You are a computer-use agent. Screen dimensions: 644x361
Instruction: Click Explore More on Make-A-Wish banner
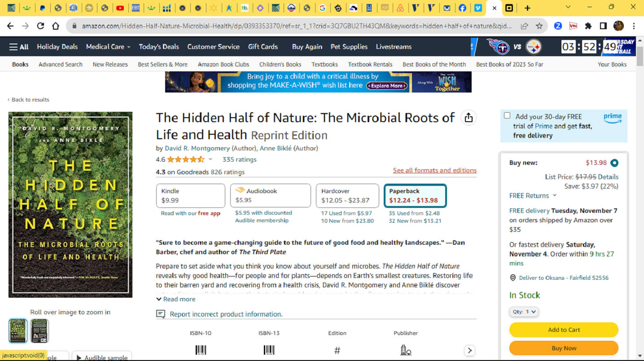(x=386, y=85)
